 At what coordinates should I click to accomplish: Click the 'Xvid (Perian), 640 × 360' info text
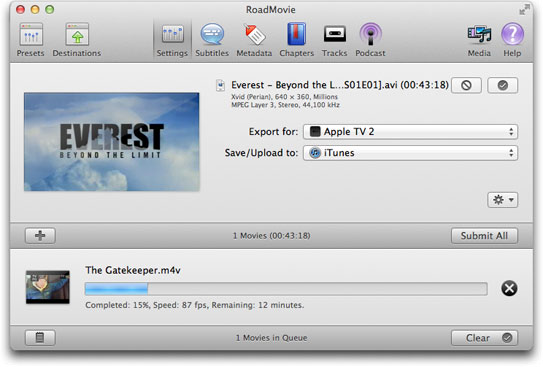(284, 97)
